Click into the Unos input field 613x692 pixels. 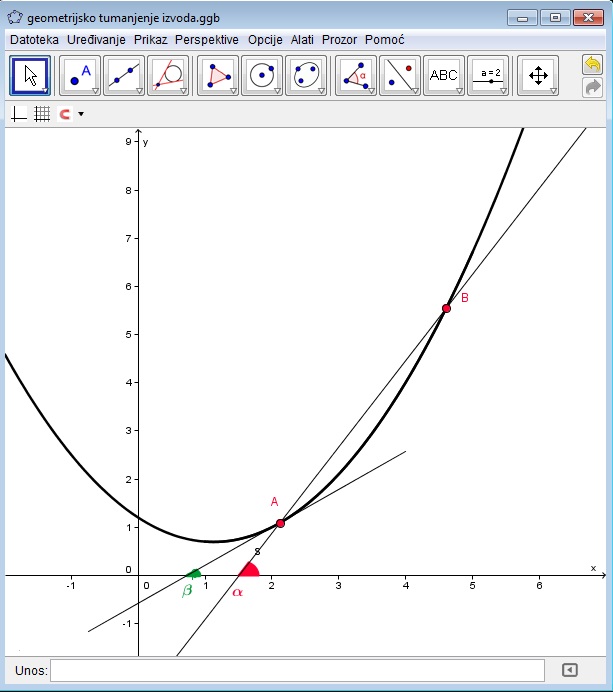click(x=297, y=670)
